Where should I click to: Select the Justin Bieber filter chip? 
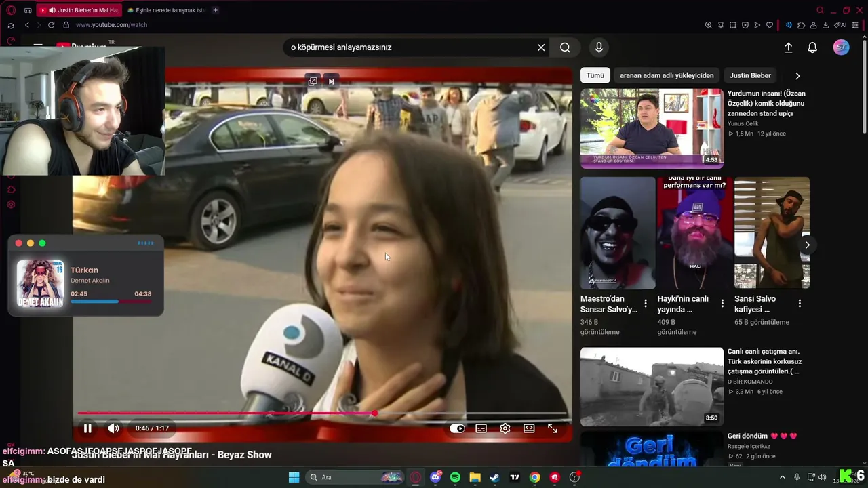(750, 75)
